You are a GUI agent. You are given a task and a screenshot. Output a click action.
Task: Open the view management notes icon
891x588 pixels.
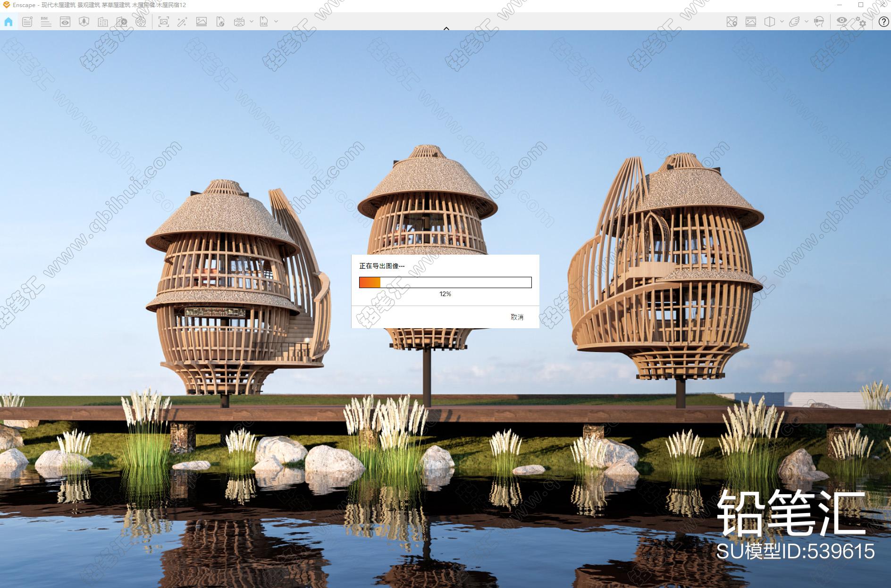pos(27,22)
